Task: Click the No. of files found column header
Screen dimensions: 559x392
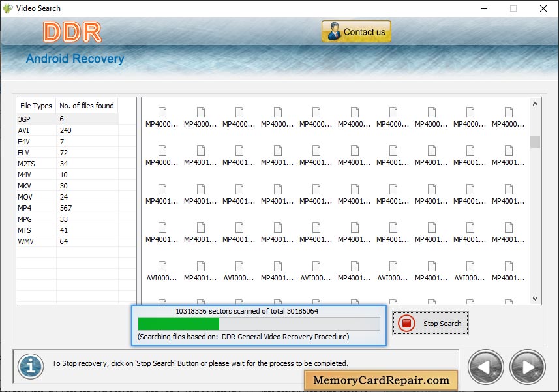Action: [x=87, y=106]
